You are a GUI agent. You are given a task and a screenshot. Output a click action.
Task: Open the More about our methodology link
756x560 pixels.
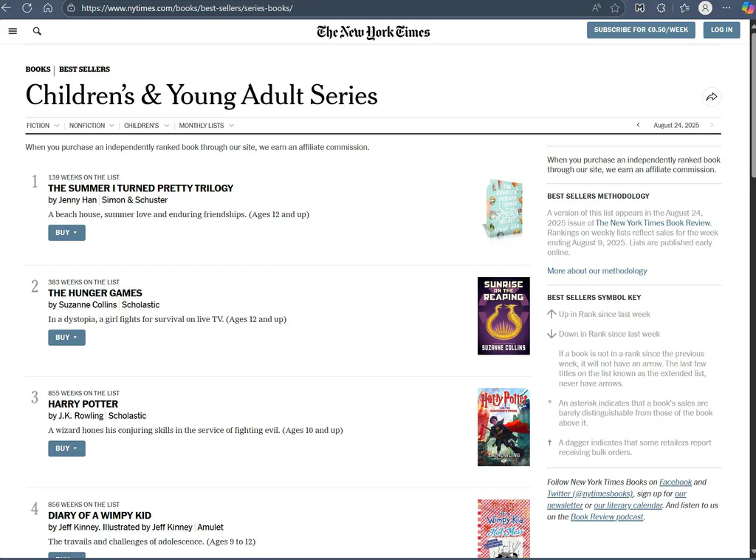coord(597,271)
